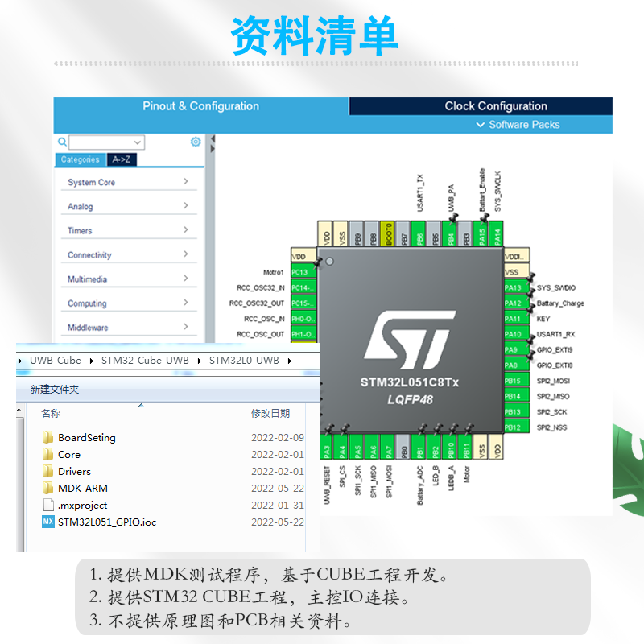Image resolution: width=644 pixels, height=644 pixels.
Task: Expand the System Core category
Action: click(x=129, y=182)
